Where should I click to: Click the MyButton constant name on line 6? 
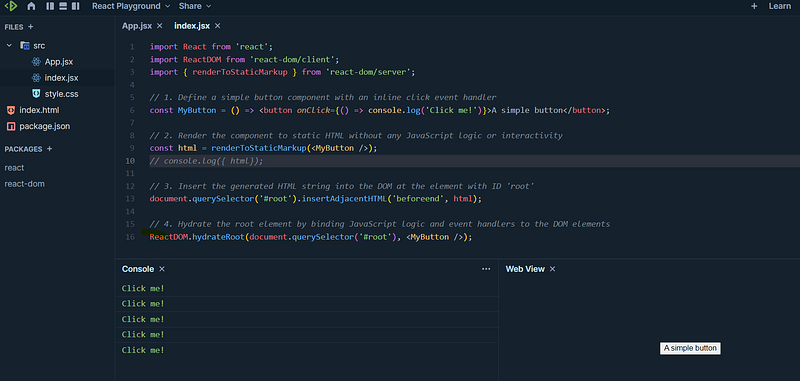[197, 110]
